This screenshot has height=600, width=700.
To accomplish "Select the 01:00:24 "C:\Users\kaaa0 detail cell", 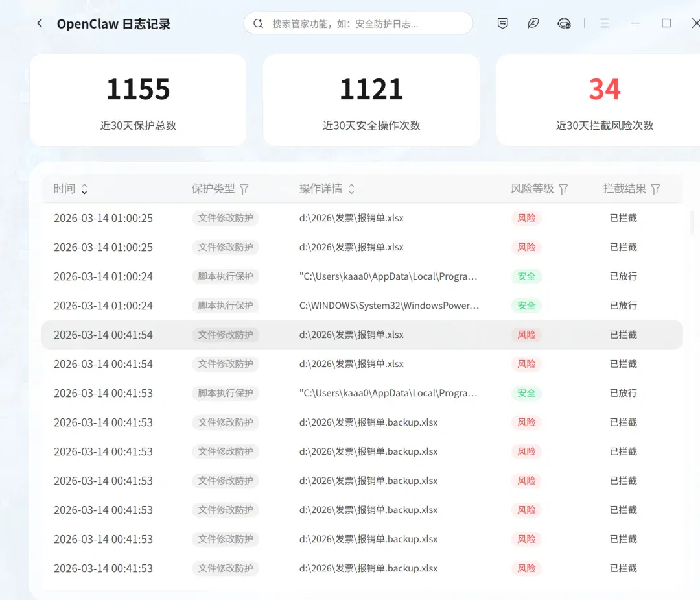I will pyautogui.click(x=388, y=276).
